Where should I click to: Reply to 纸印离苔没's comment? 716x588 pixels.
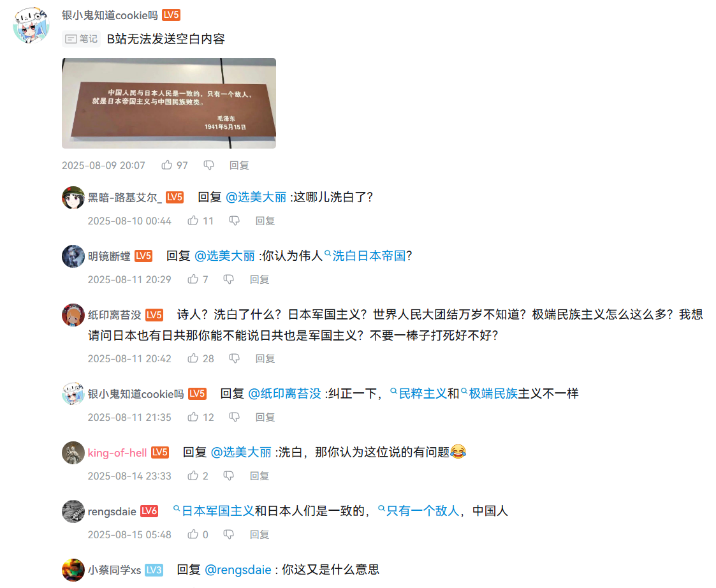coord(265,358)
